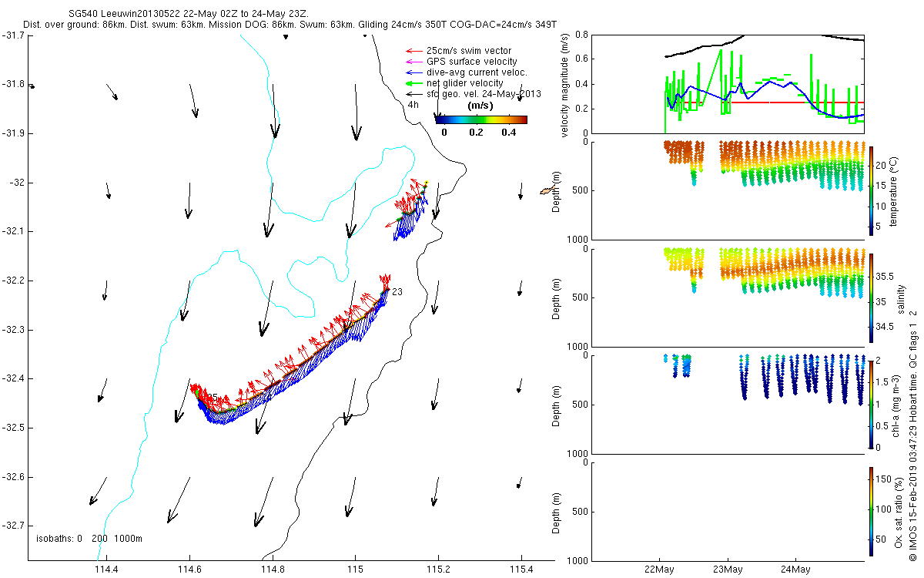
Task: Click the horizontal velocity (m/s) colorbar on the map
Action: tap(480, 119)
